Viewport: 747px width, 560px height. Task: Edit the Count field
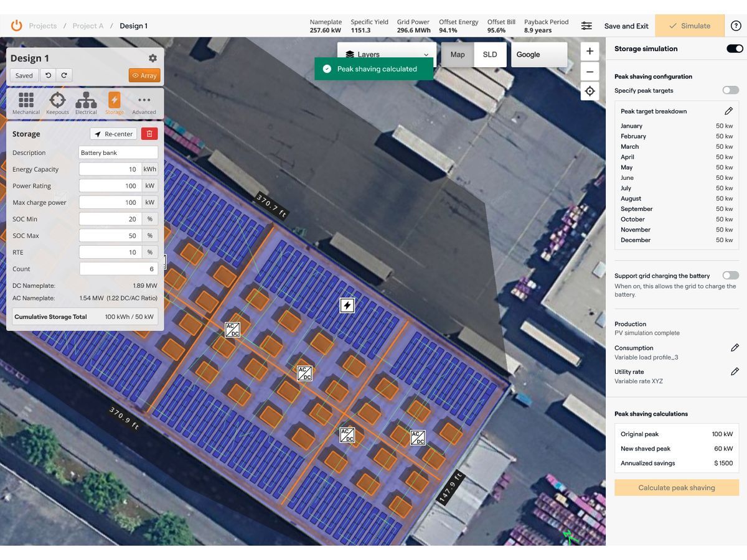(118, 269)
